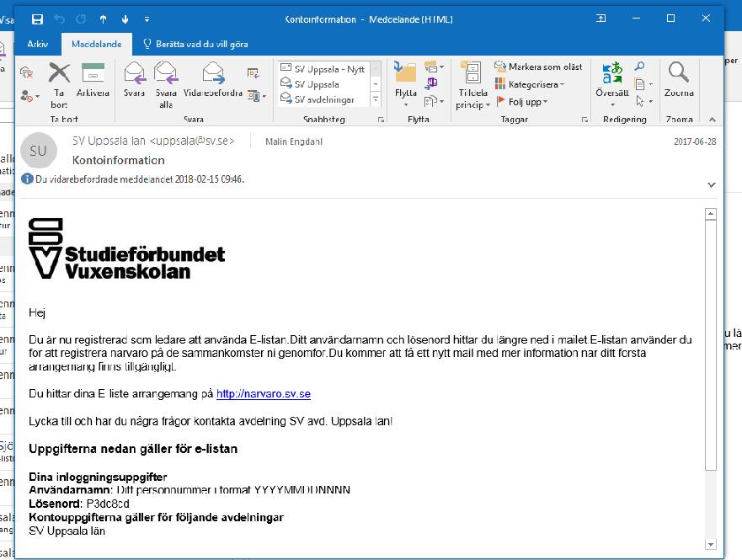Click the text SV Uppsala län in the body

67,531
